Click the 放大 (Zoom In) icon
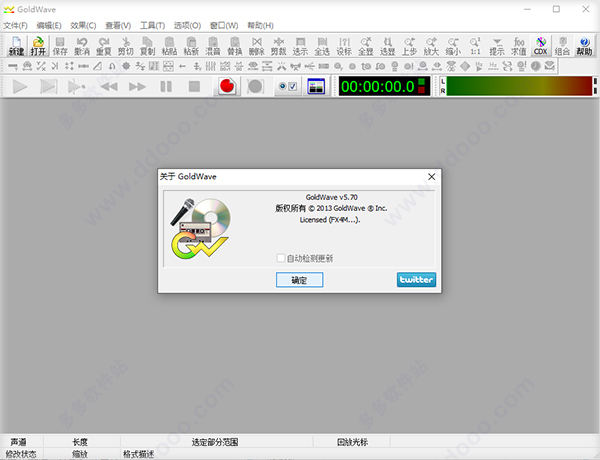Image resolution: width=600 pixels, height=460 pixels. point(431,46)
